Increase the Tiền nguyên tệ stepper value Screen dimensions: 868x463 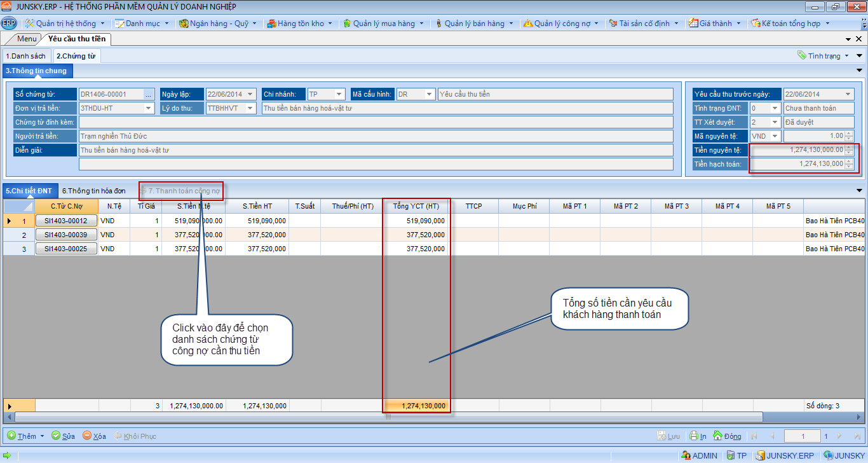pyautogui.click(x=849, y=148)
